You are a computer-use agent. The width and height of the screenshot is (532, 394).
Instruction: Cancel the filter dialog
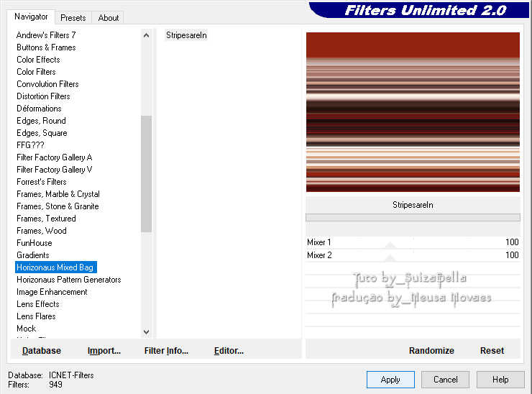(x=446, y=380)
